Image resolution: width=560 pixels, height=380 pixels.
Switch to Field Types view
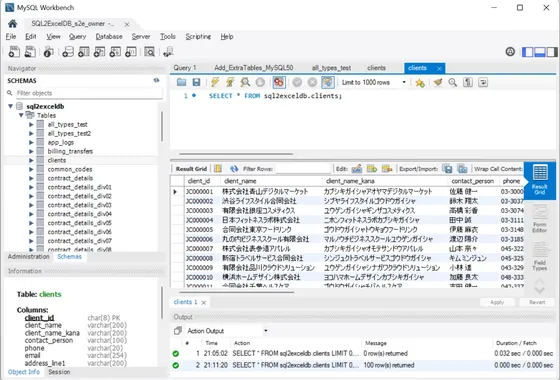[540, 256]
